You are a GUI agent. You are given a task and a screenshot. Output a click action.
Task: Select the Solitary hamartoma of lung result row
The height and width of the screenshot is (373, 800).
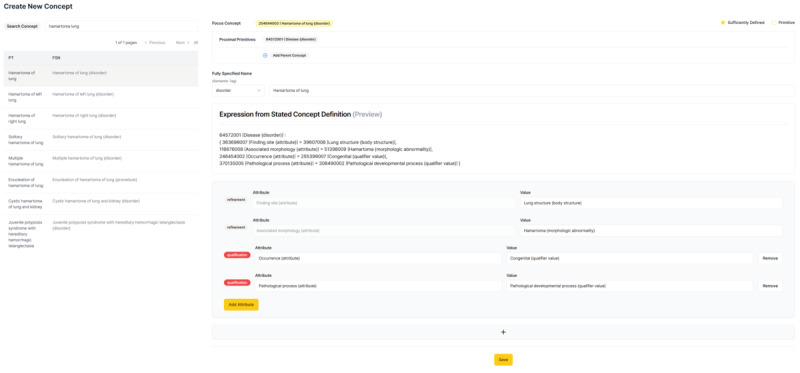(101, 140)
